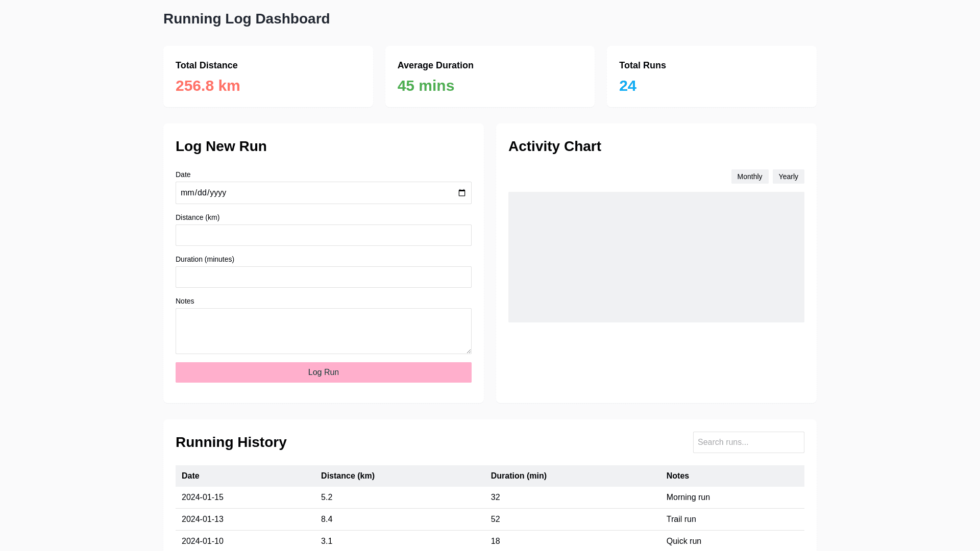This screenshot has height=551, width=980.
Task: Click the Total Distance stat card
Action: click(268, 77)
